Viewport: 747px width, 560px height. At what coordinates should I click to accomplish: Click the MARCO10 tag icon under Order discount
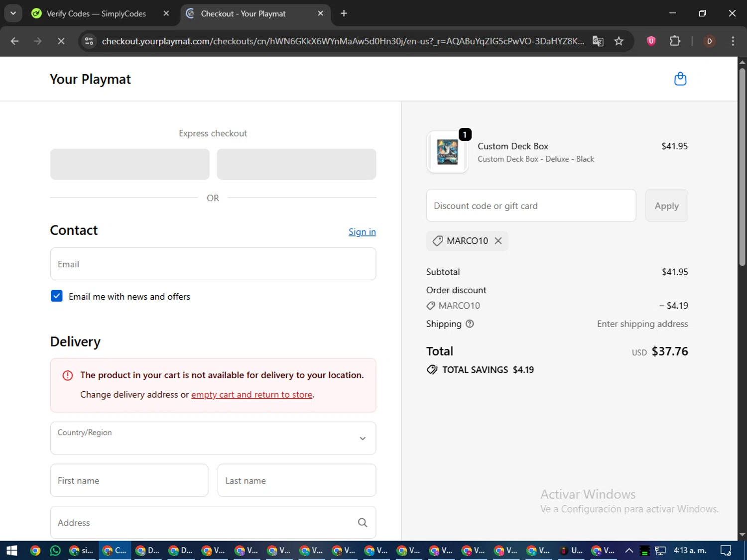tap(431, 306)
